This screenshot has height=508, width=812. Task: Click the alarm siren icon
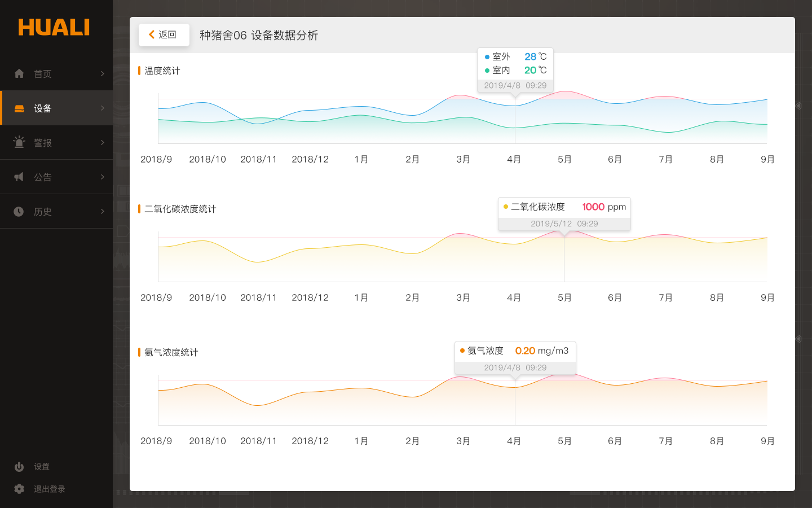click(19, 142)
